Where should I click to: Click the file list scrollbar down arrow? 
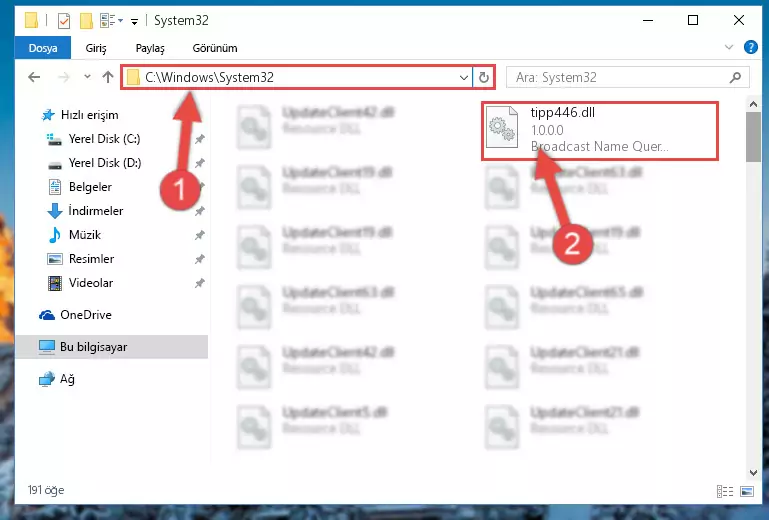pos(753,472)
